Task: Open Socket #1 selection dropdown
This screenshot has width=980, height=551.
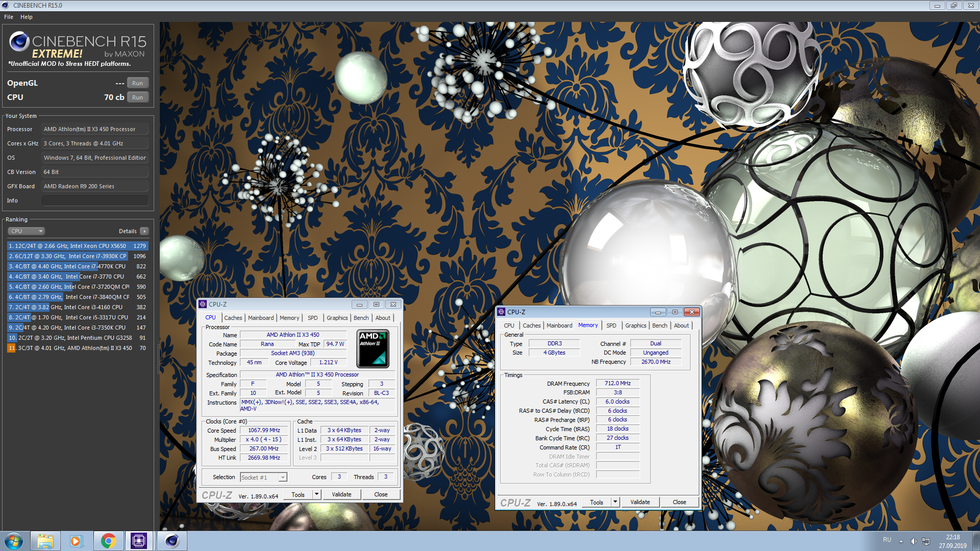Action: pos(264,478)
